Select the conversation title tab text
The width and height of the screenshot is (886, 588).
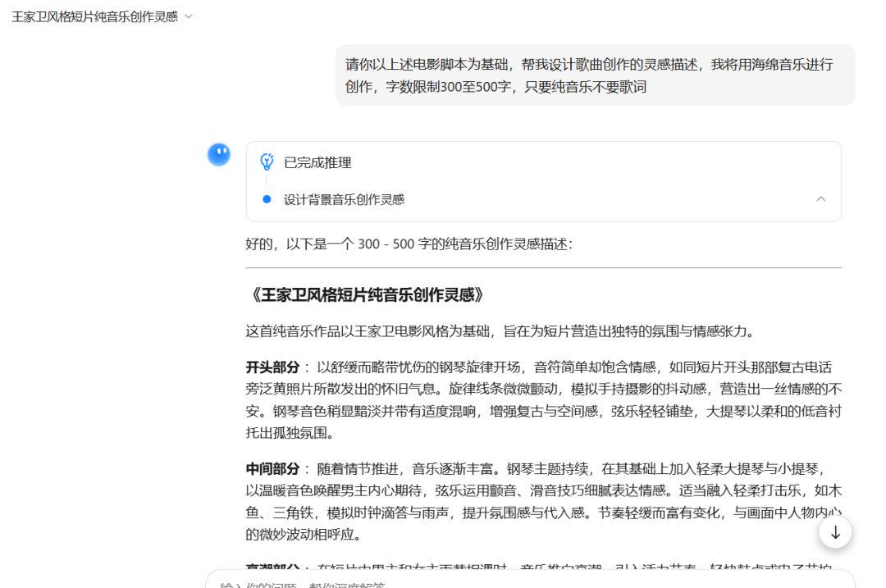92,15
